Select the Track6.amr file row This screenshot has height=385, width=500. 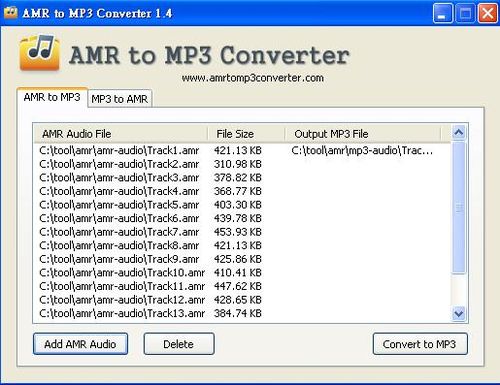click(242, 218)
